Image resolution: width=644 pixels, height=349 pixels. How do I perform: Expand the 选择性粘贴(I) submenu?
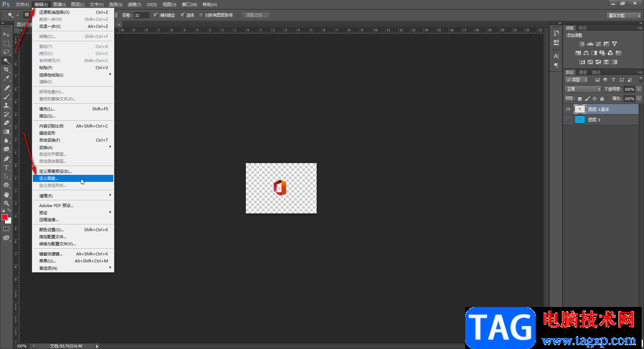(73, 75)
